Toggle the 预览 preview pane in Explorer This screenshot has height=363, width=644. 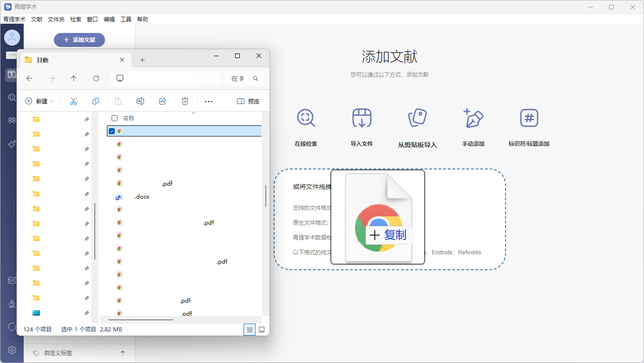[248, 101]
